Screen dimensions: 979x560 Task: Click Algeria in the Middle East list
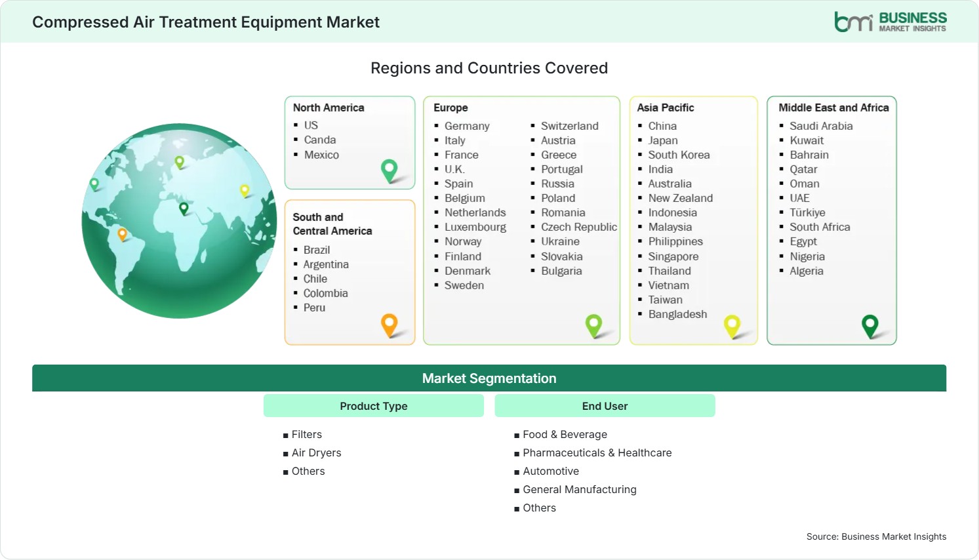tap(807, 271)
